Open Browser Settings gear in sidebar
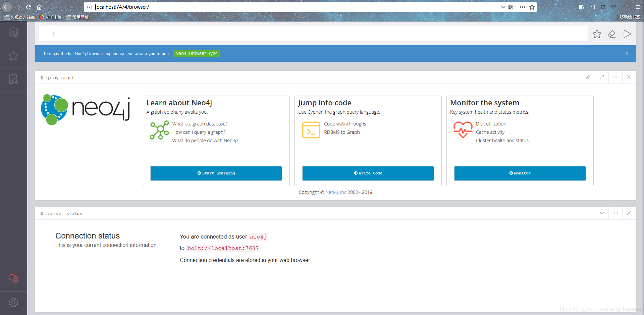Viewport: 644px width, 315px height. click(13, 302)
